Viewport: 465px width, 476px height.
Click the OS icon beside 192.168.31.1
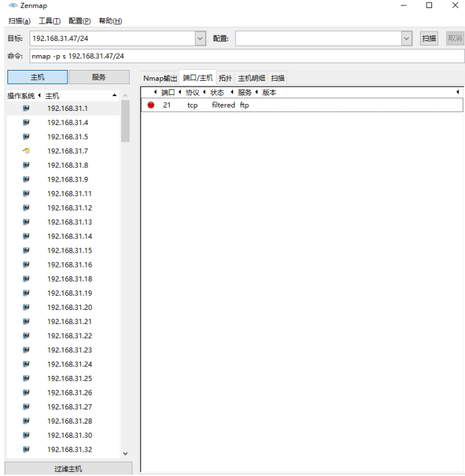(26, 108)
